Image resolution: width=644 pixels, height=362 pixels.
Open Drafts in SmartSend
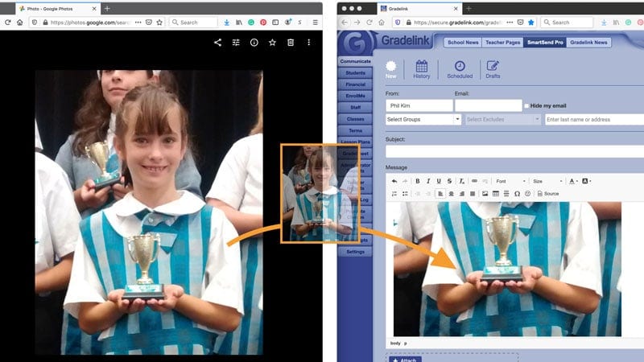(x=493, y=69)
